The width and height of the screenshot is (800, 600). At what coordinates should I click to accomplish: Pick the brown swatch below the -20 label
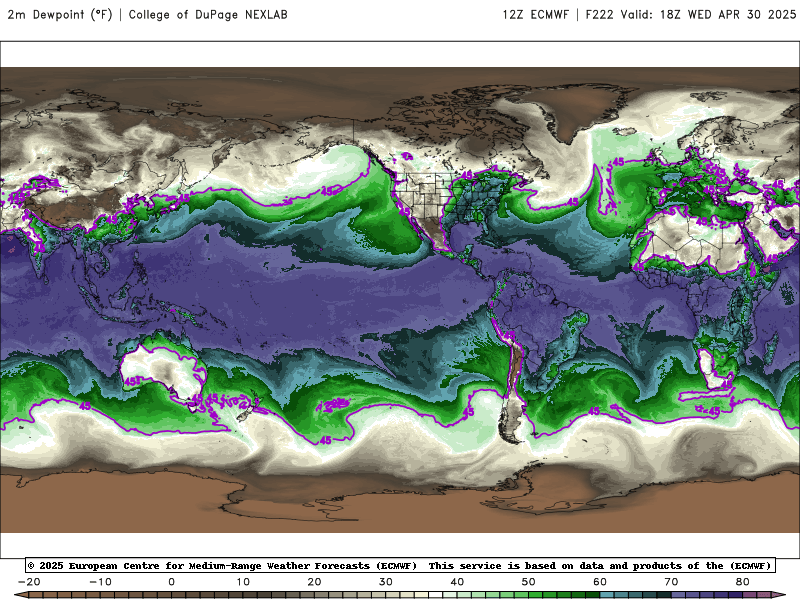click(x=36, y=596)
